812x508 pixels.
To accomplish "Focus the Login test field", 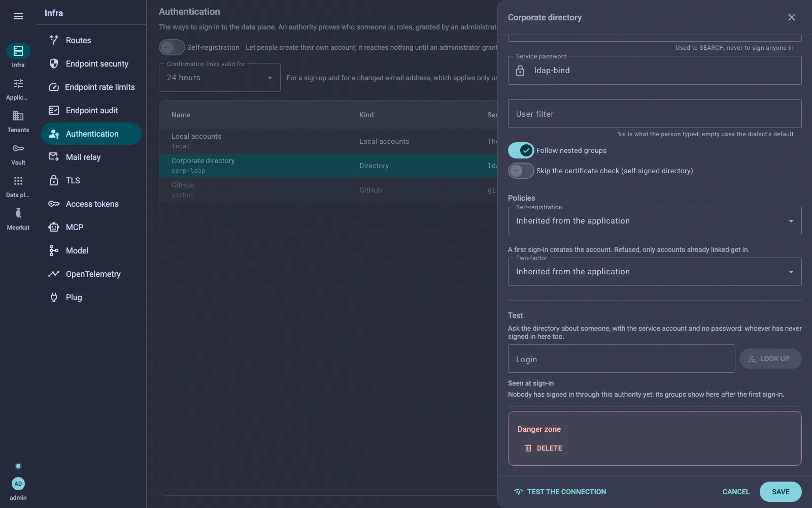I will [x=622, y=359].
